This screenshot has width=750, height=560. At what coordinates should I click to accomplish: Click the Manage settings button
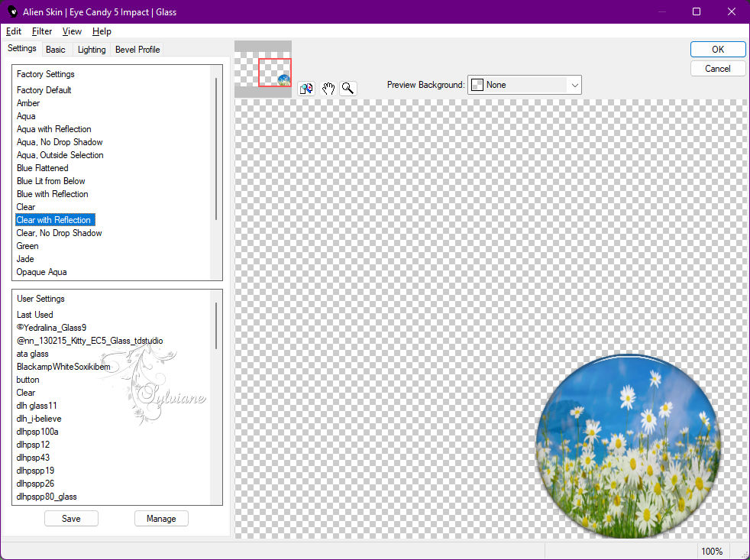tap(161, 518)
